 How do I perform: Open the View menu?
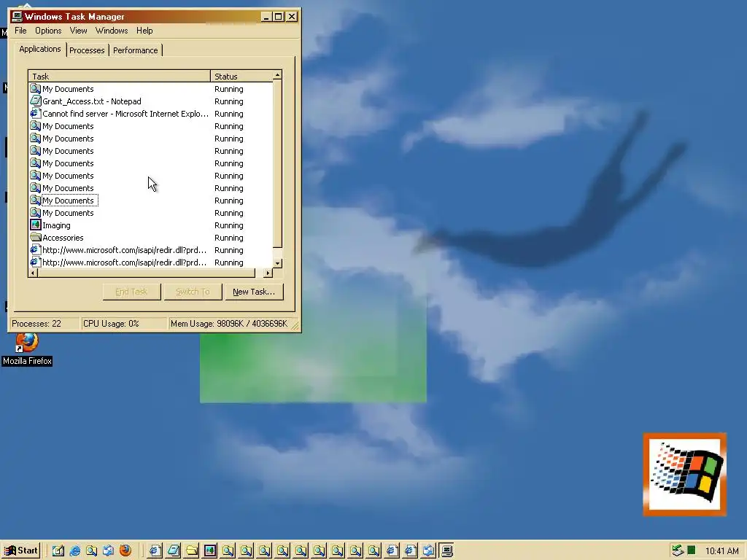[x=78, y=31]
